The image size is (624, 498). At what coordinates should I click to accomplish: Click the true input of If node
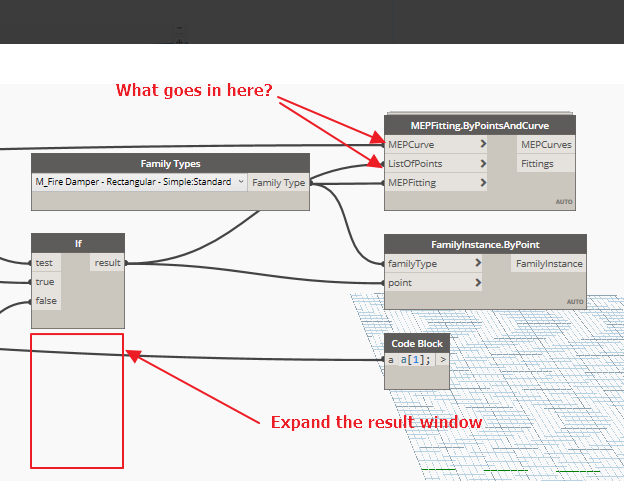(45, 282)
